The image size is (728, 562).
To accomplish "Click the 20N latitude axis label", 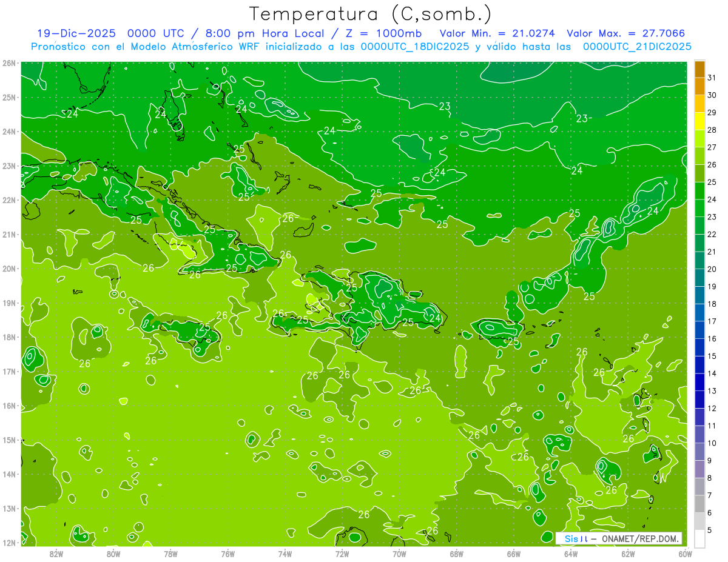I will (x=8, y=269).
